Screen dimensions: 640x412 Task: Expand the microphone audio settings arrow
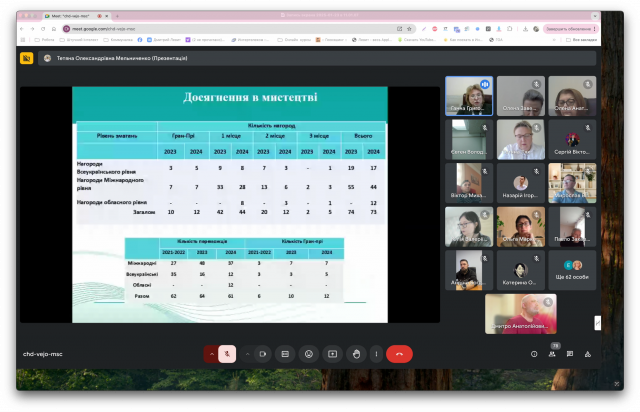tap(211, 353)
